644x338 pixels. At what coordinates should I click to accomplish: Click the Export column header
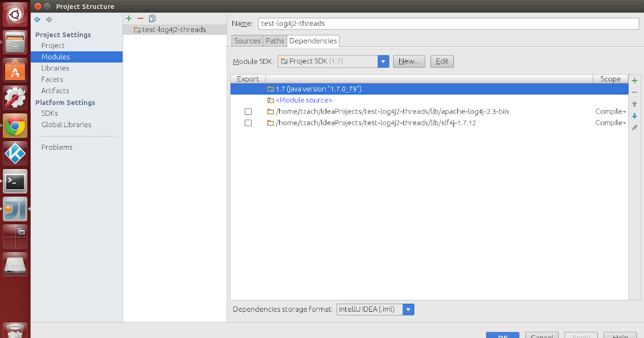pos(248,79)
